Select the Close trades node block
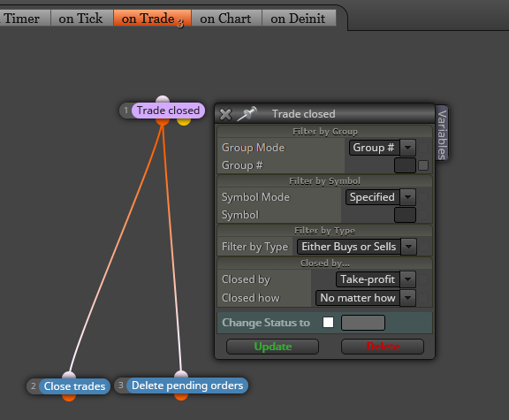The height and width of the screenshot is (420, 509). 74,386
